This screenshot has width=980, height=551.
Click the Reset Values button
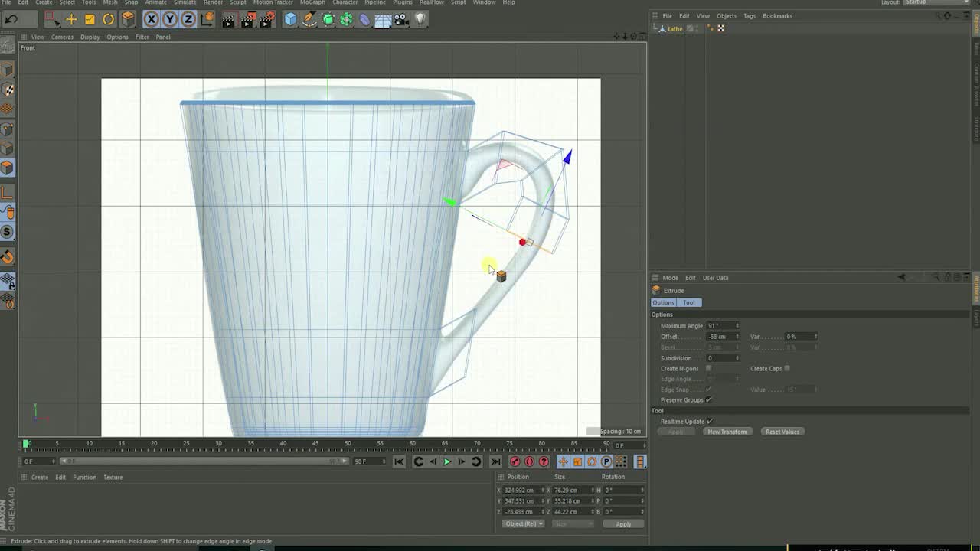tap(782, 432)
